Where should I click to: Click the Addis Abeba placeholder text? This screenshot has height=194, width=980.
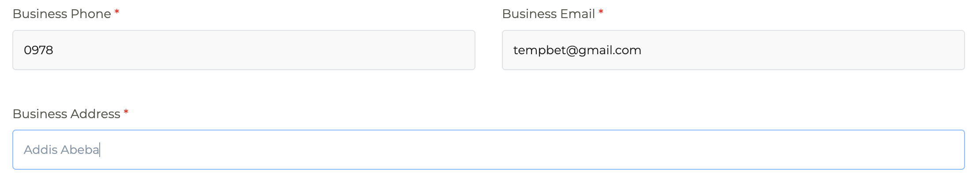pos(61,150)
